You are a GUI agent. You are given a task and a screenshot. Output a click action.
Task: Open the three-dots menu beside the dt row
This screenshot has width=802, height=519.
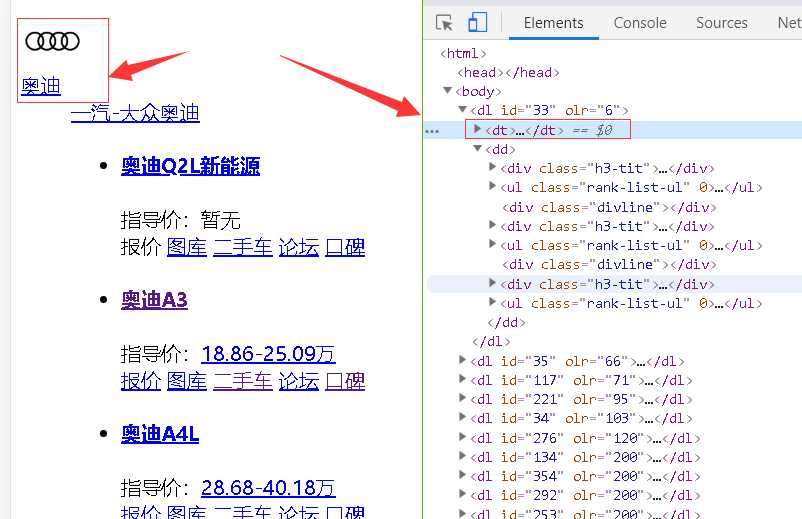pyautogui.click(x=432, y=131)
